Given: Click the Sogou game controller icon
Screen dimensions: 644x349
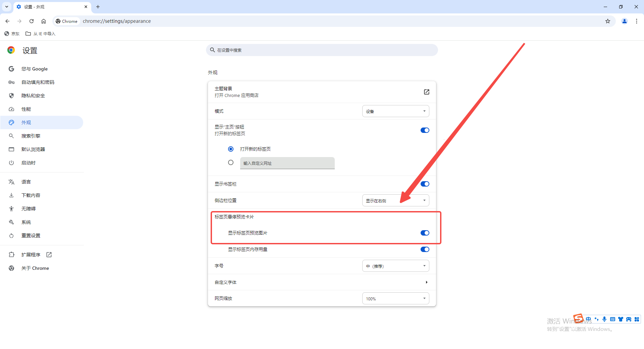Looking at the screenshot, I should click(629, 319).
